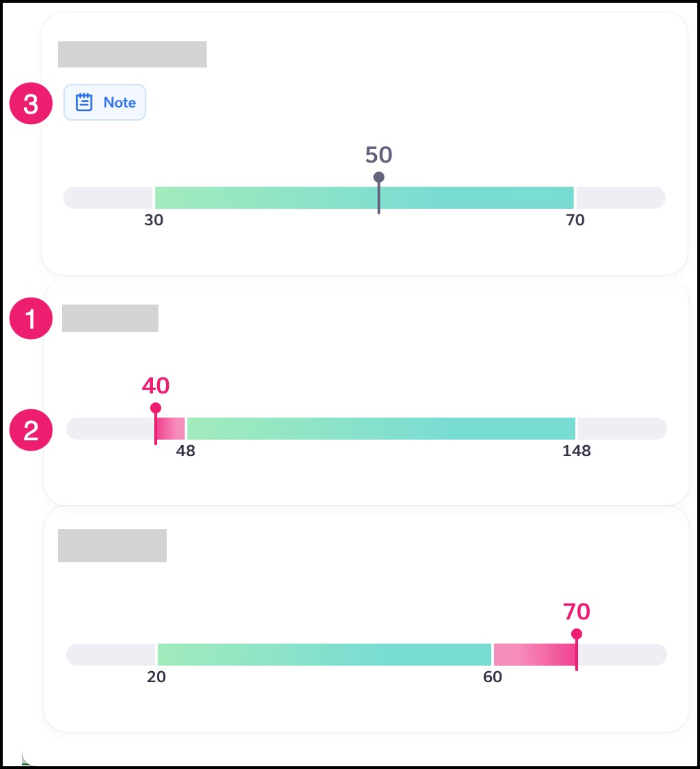
Task: Click the upper limit label 148
Action: tap(577, 451)
